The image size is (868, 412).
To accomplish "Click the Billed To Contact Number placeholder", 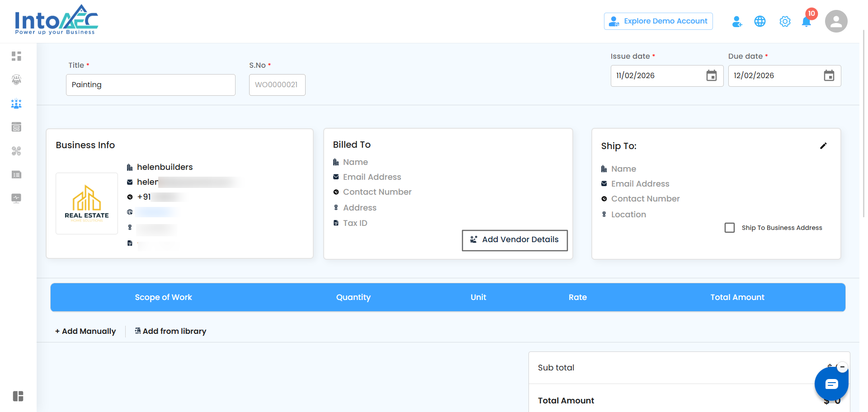I will (377, 192).
